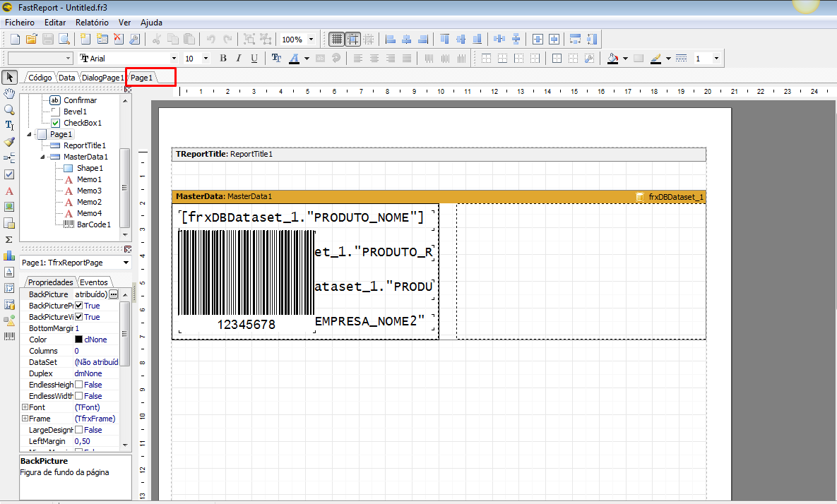Switch to the Eventos tab
The height and width of the screenshot is (504, 837).
94,282
